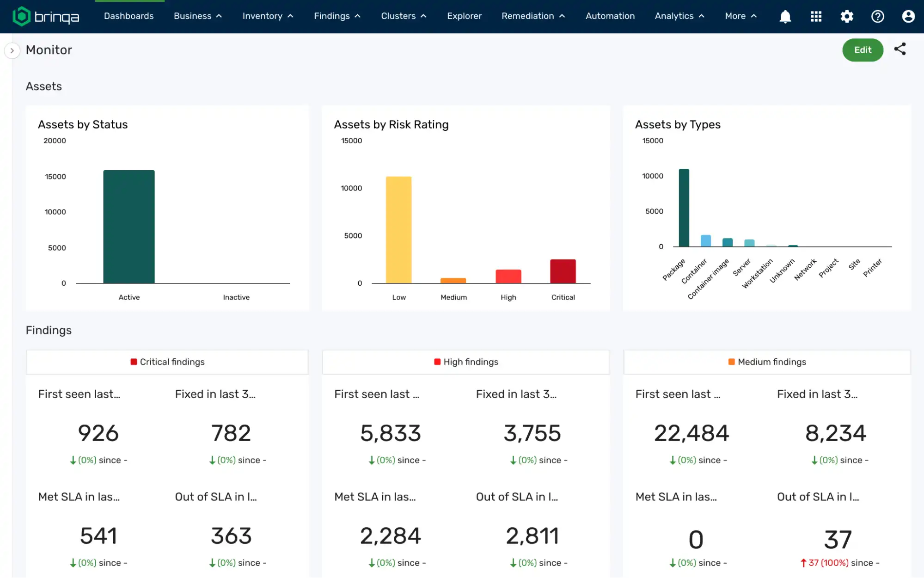Open the notifications bell

click(x=785, y=16)
